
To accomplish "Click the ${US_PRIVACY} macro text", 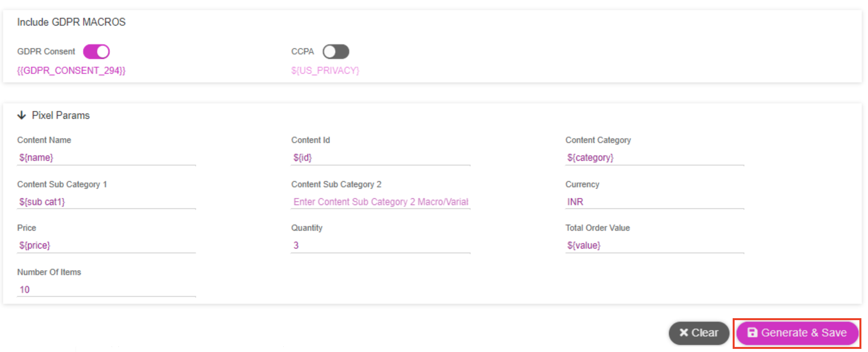I will (x=325, y=71).
